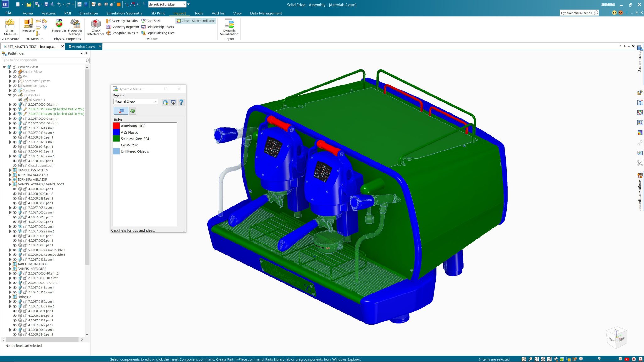The height and width of the screenshot is (362, 644).
Task: Collapse the 3D Sketches node
Action: 10,95
